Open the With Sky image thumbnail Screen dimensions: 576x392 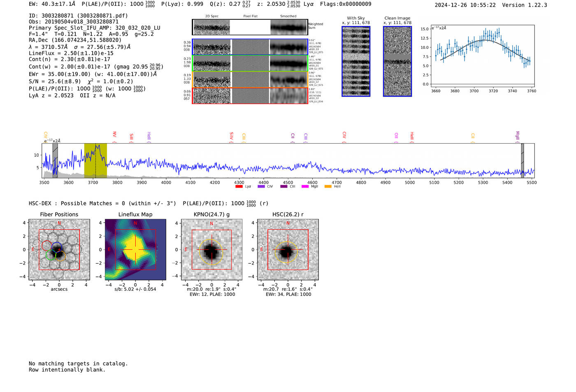pos(356,62)
